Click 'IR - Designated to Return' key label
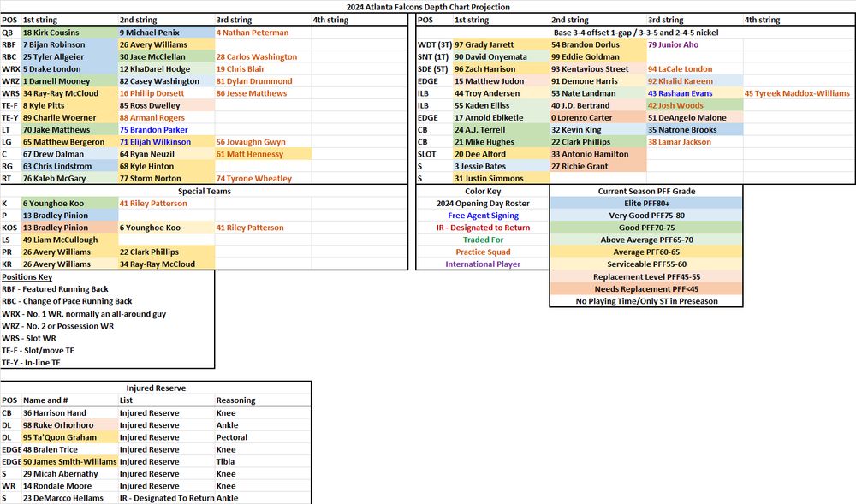 483,228
